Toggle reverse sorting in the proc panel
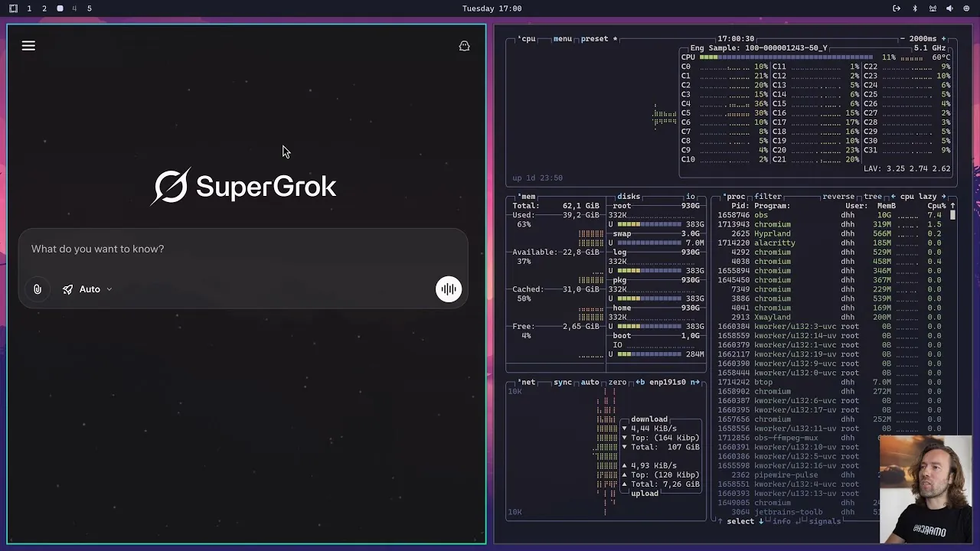Image resolution: width=980 pixels, height=551 pixels. pos(838,197)
